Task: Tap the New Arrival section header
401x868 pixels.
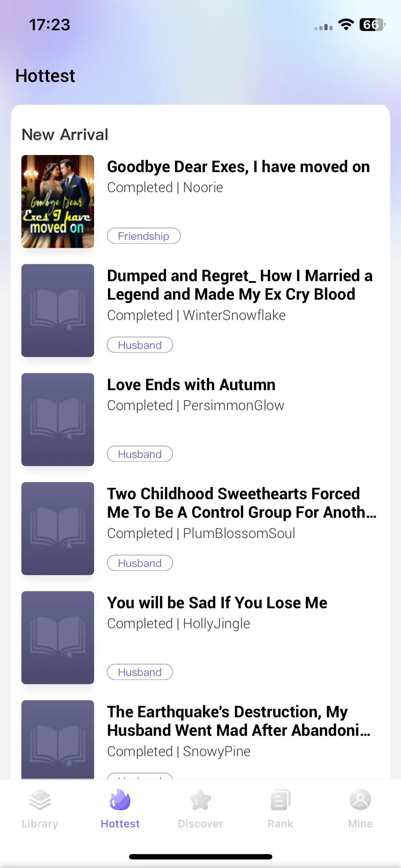Action: 65,135
